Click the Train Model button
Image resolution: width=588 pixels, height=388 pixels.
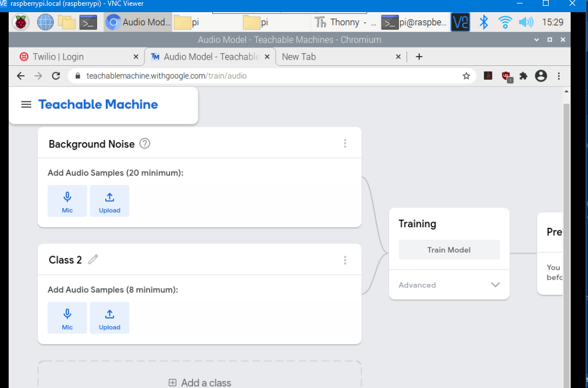tap(449, 250)
